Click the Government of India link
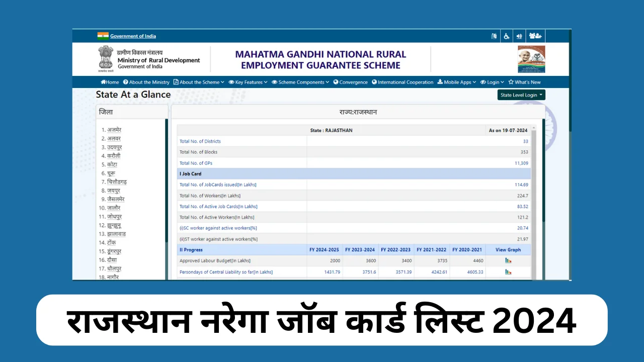The image size is (644, 362). pyautogui.click(x=133, y=36)
